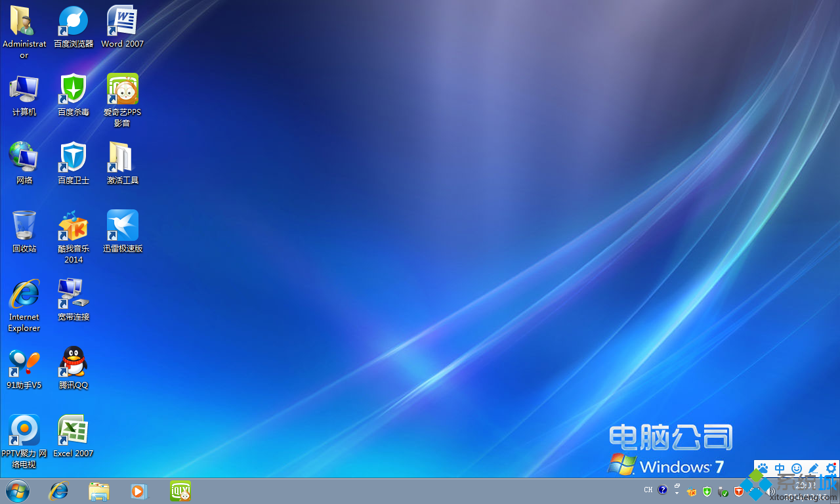840x504 pixels.
Task: Click the speaker icon to adjust volume
Action: point(771,491)
